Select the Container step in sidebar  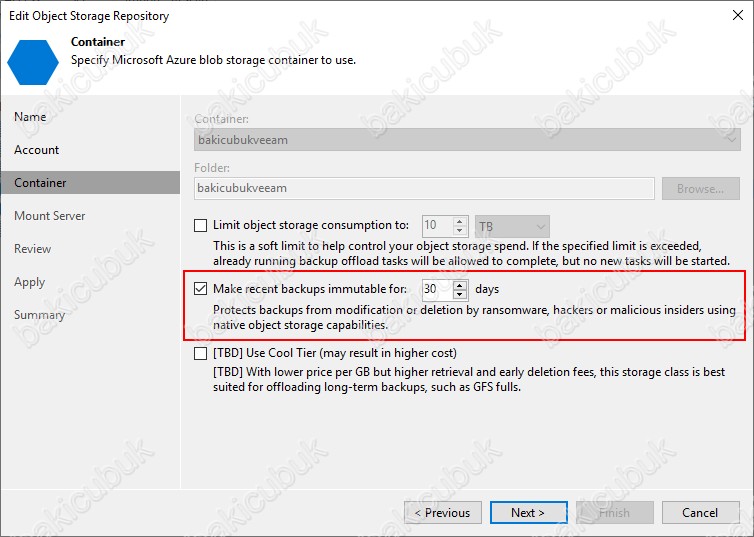(x=90, y=183)
